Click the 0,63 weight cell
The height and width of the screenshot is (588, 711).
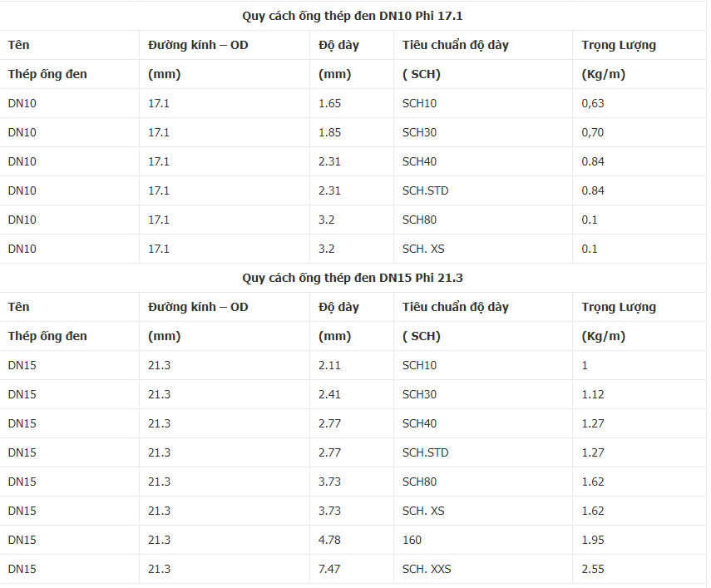pyautogui.click(x=593, y=103)
